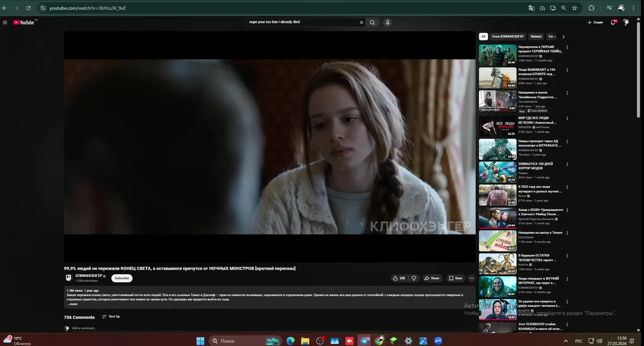Like the video with thumbs up
Image resolution: width=644 pixels, height=346 pixels.
[399, 278]
